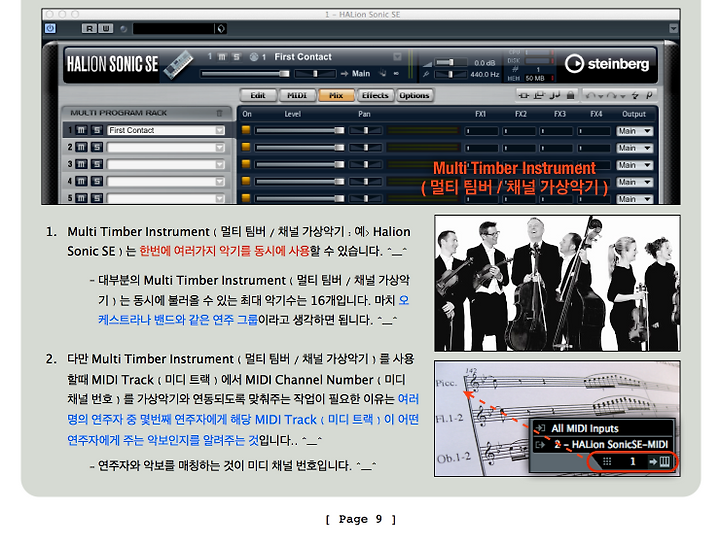Viewport: 720px width, 544px height.
Task: Toggle the On button for mixer row 4
Action: coord(246,181)
